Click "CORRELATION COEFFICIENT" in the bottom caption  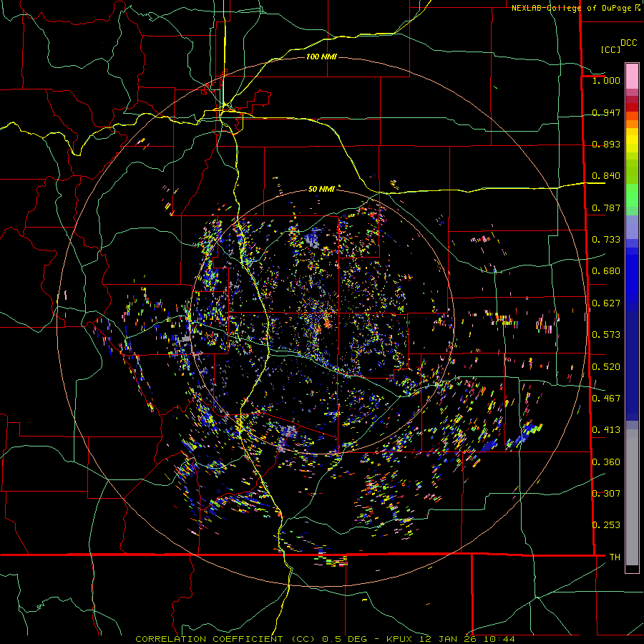(x=209, y=639)
